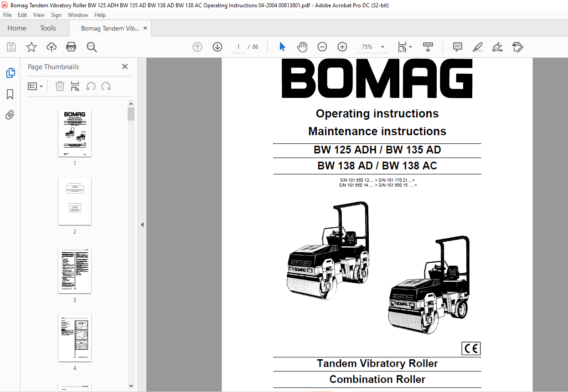Show Page Thumbnails sidebar icon
This screenshot has height=392, width=568.
[10, 73]
